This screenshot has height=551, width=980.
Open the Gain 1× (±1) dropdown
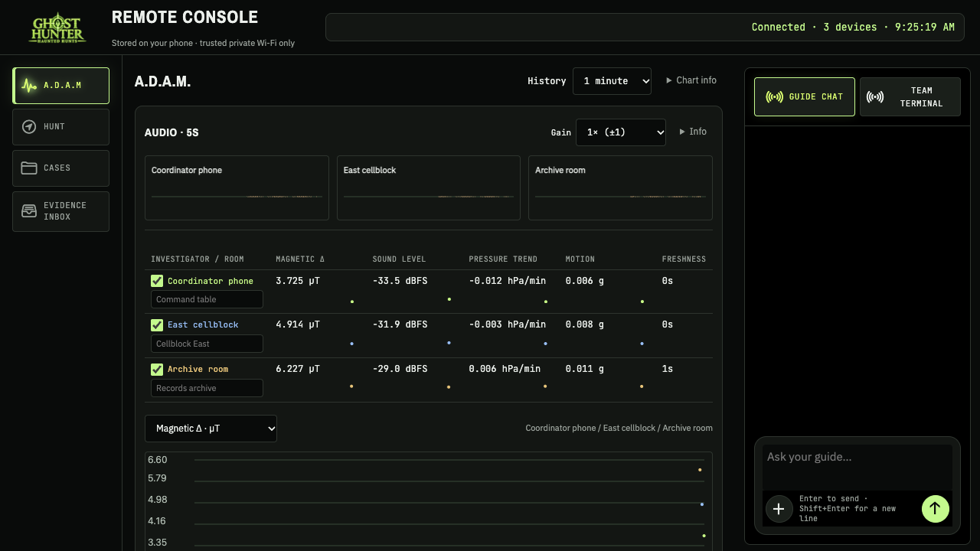(x=620, y=132)
